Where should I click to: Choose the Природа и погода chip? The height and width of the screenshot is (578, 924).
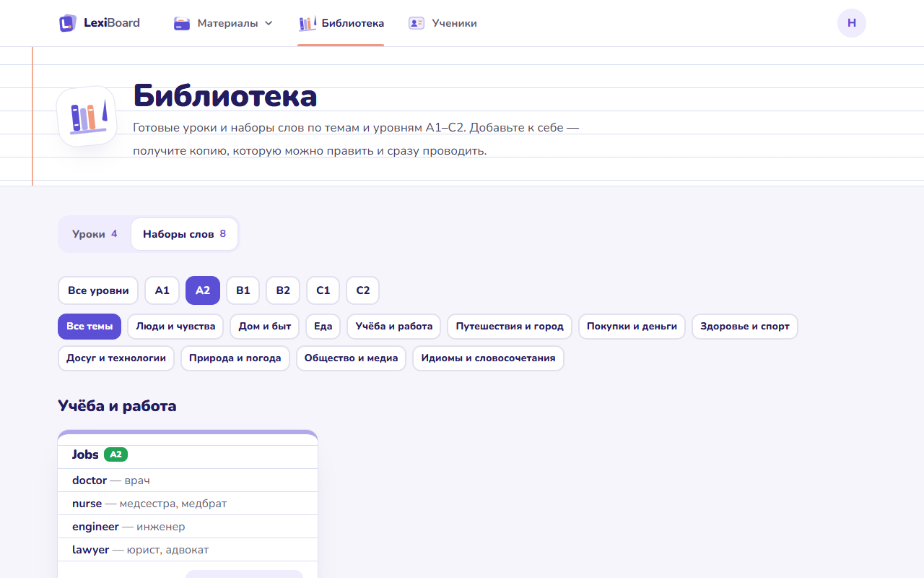[235, 358]
